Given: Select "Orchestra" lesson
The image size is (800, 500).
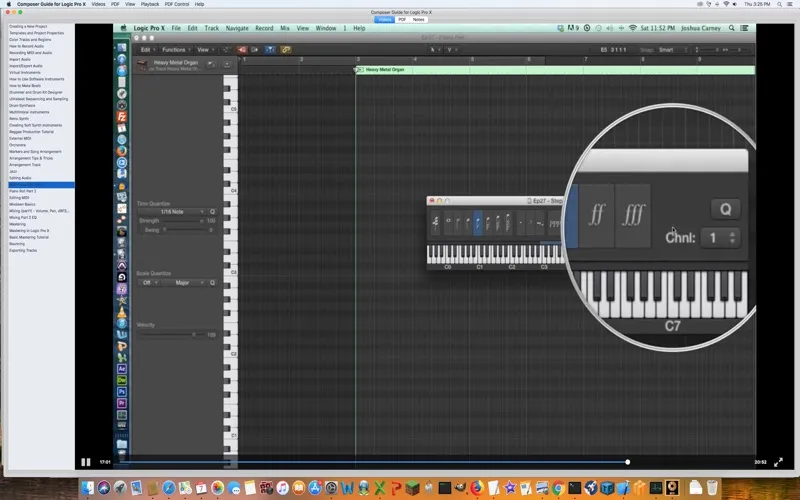Looking at the screenshot, I should click(x=17, y=145).
